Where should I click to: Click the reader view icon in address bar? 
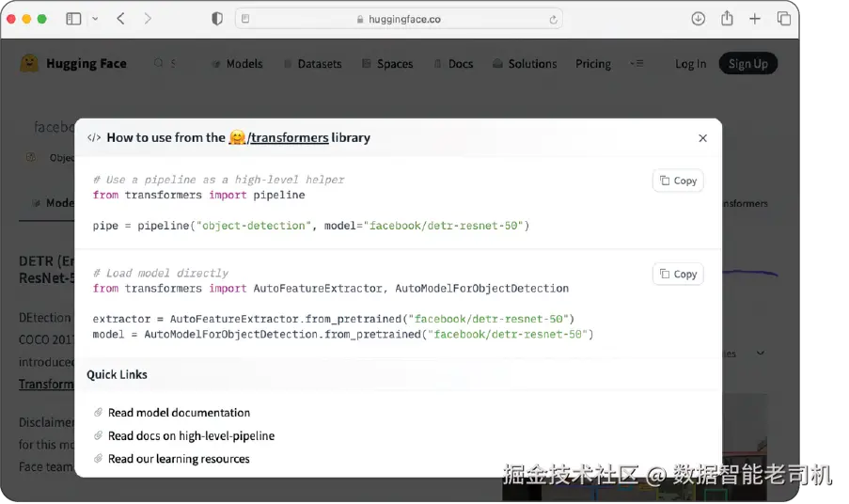(x=245, y=19)
